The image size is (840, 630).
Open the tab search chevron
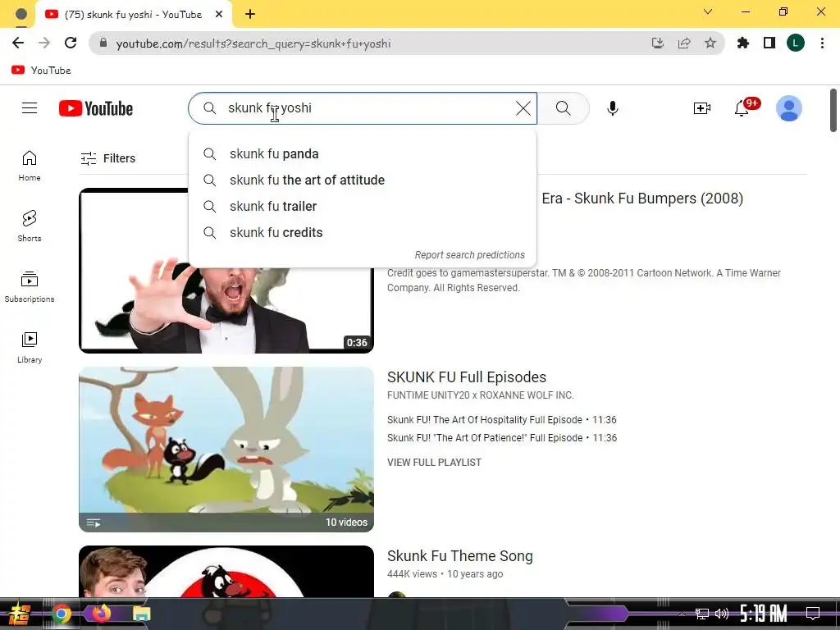pos(708,11)
